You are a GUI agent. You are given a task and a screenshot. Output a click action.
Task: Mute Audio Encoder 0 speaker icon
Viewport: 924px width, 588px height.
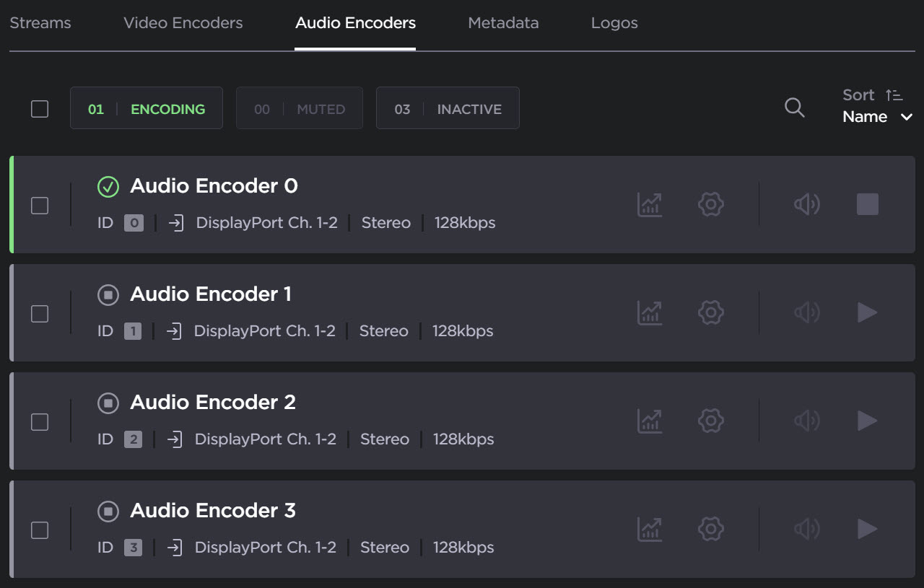[x=806, y=204]
